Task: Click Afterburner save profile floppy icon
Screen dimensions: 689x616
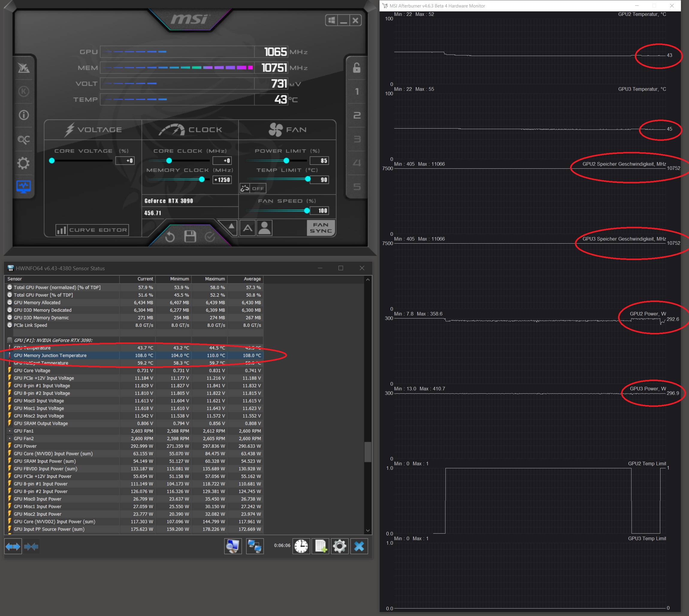Action: click(x=190, y=236)
